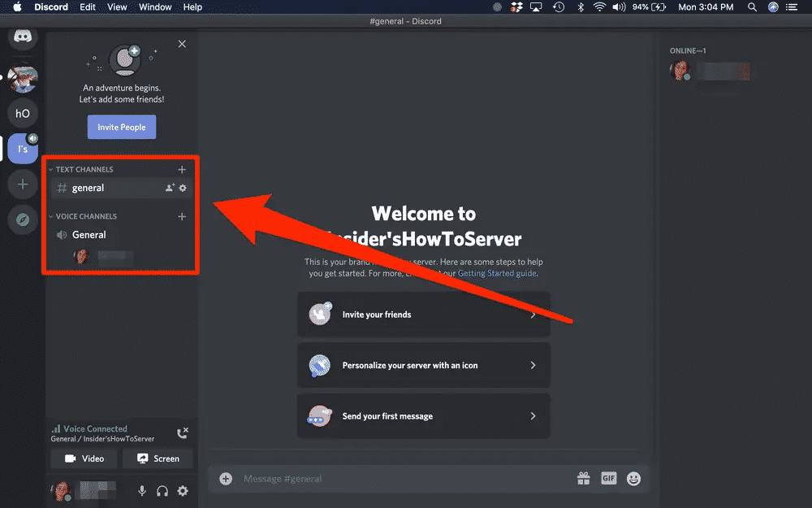The image size is (812, 508).
Task: Open the emoji picker
Action: tap(633, 478)
